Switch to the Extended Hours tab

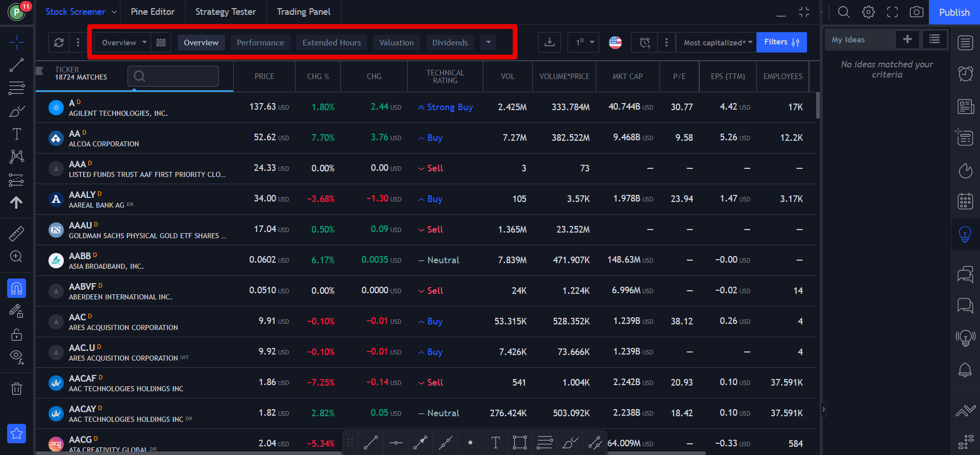(331, 42)
